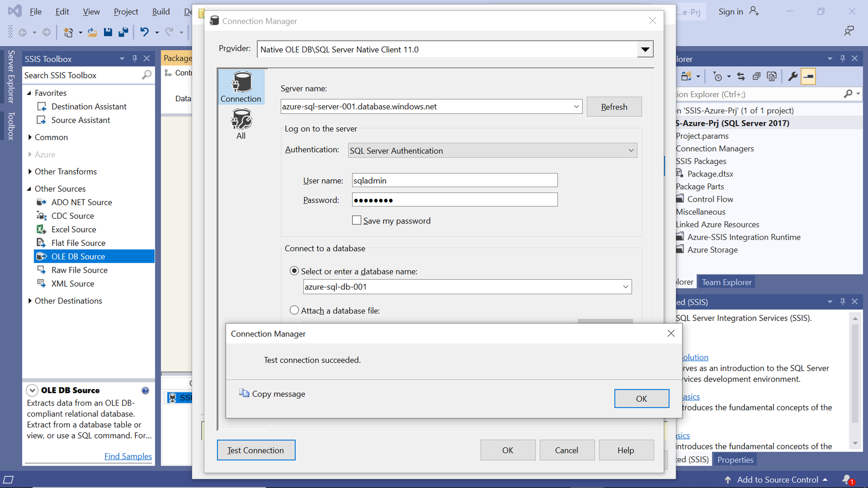Choose Select or enter a database name radio
The height and width of the screenshot is (488, 868).
click(x=294, y=271)
